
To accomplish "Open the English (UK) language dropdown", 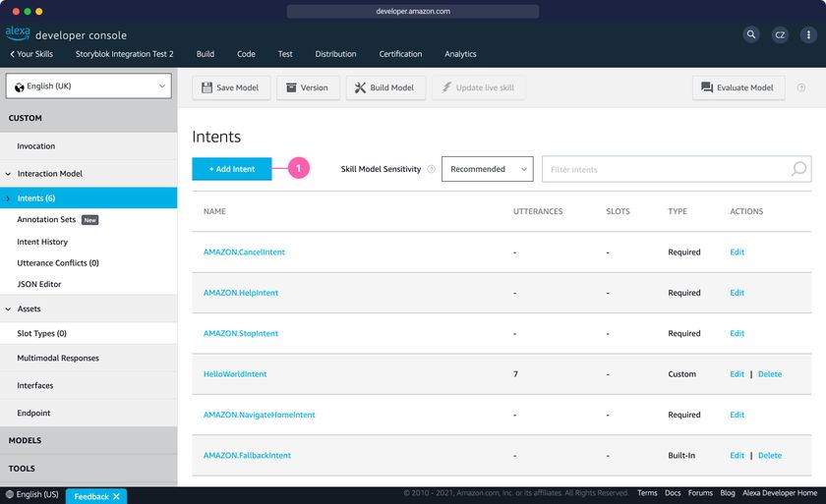I will (88, 85).
